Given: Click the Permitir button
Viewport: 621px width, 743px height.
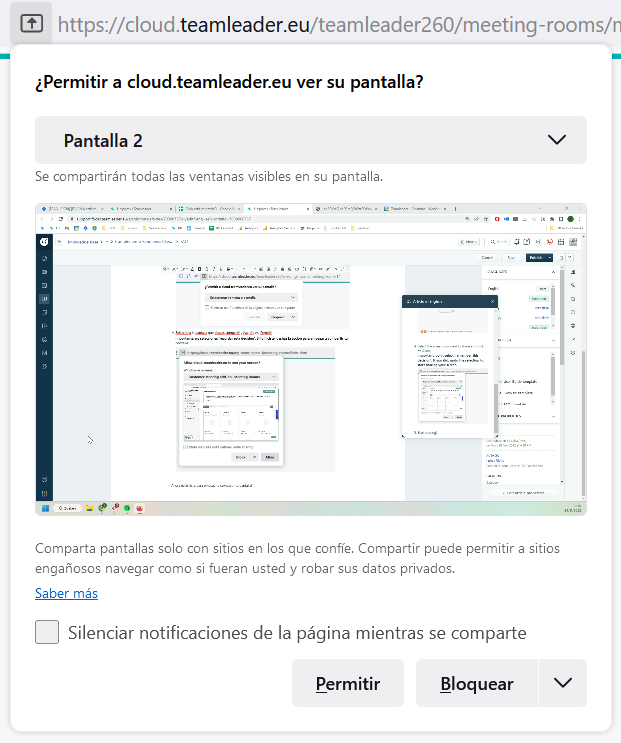Looking at the screenshot, I should [x=348, y=683].
